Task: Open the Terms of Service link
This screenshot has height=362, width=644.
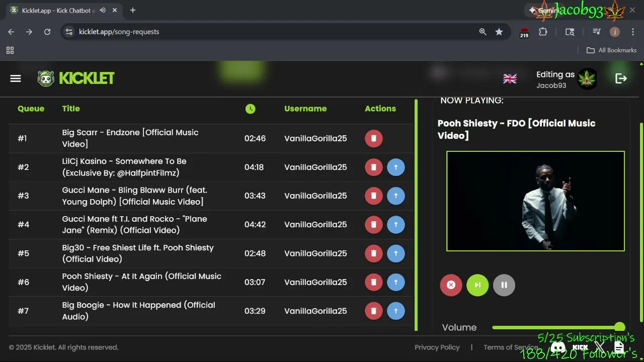Action: point(511,347)
